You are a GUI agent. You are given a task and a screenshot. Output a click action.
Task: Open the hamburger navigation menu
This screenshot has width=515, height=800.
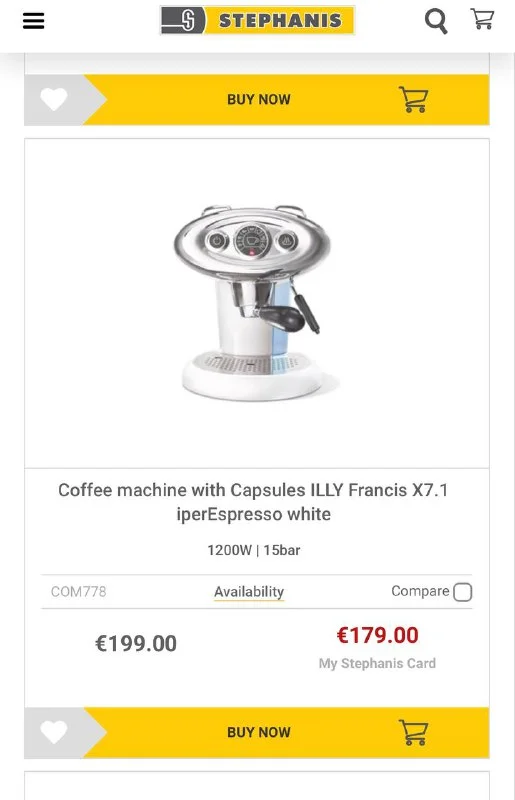click(x=34, y=21)
